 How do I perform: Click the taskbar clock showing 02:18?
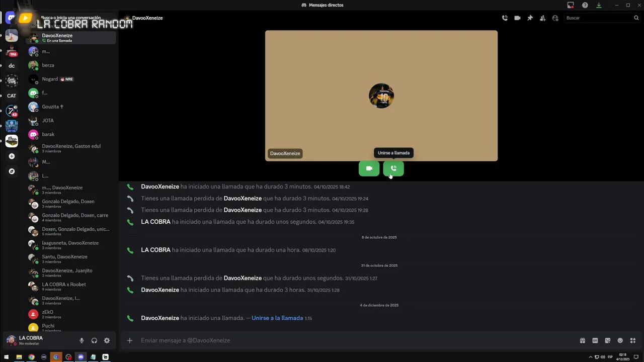pyautogui.click(x=623, y=357)
